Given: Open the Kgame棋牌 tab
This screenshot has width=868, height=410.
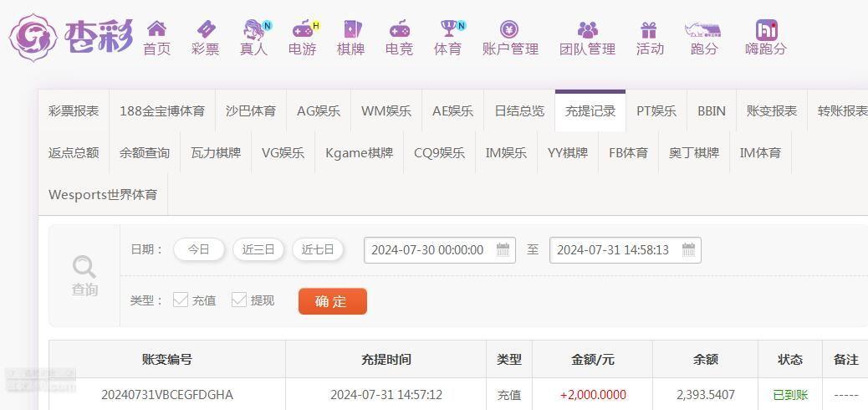Looking at the screenshot, I should tap(360, 153).
